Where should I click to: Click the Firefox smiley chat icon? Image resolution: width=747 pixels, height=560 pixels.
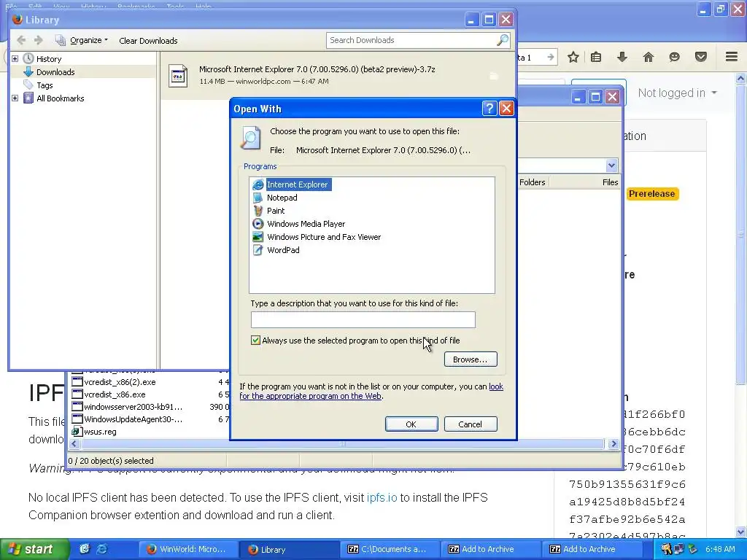674,57
